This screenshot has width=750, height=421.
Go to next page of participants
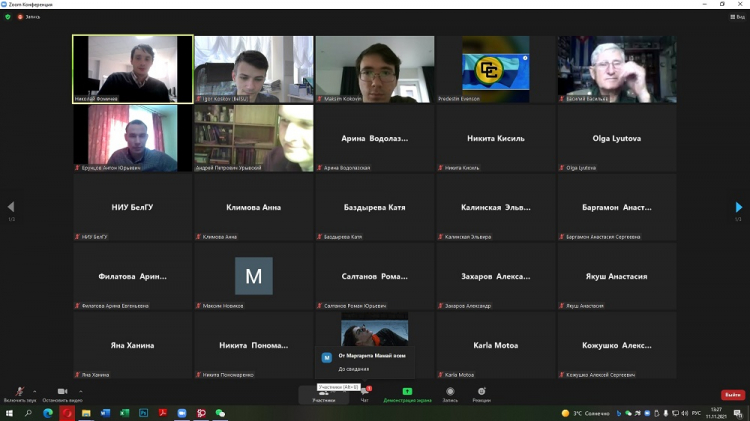coord(739,207)
